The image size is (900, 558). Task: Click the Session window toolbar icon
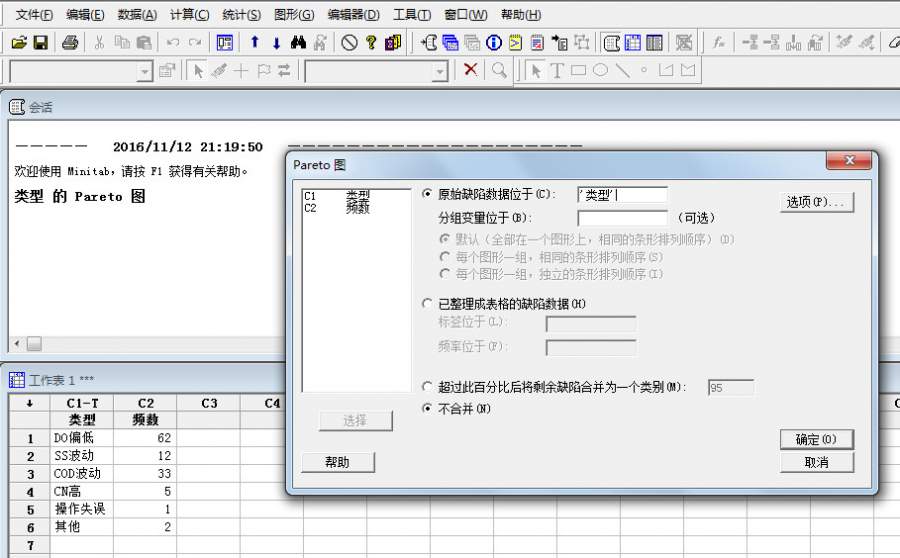[x=612, y=42]
